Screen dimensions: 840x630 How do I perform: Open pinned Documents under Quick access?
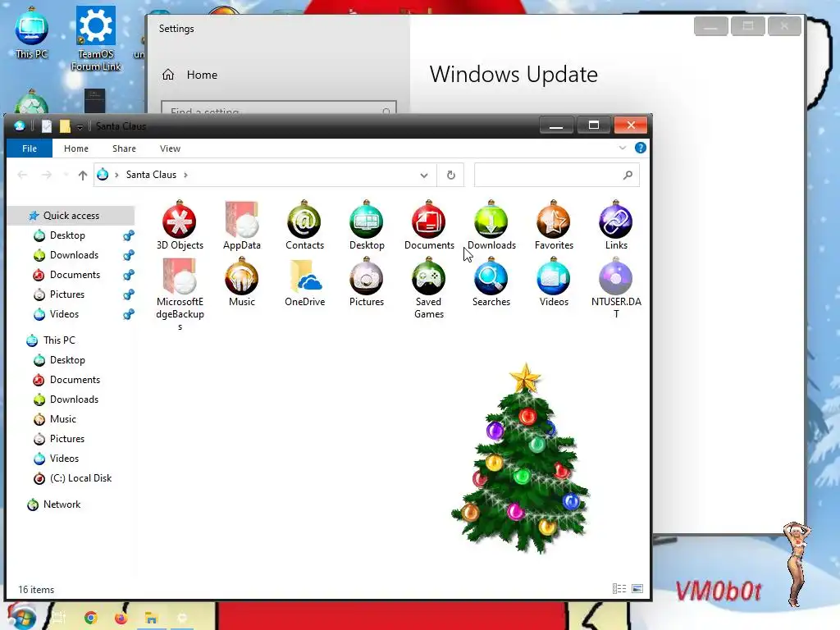pos(75,275)
